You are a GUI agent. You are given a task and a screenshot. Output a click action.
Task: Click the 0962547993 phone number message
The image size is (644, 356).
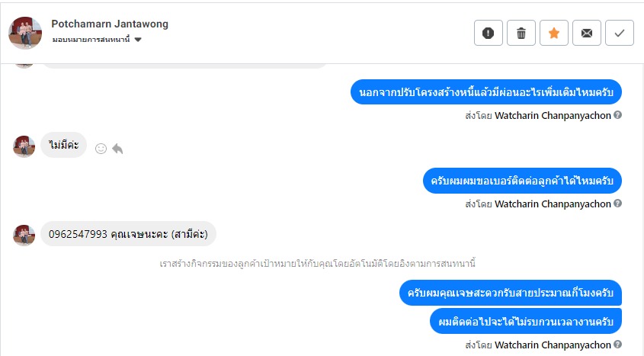128,233
